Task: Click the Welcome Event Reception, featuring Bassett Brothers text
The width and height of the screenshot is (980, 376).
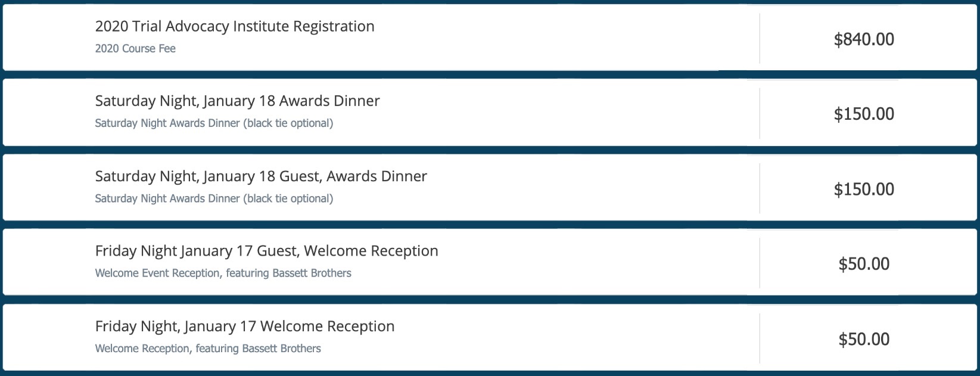Action: point(223,273)
